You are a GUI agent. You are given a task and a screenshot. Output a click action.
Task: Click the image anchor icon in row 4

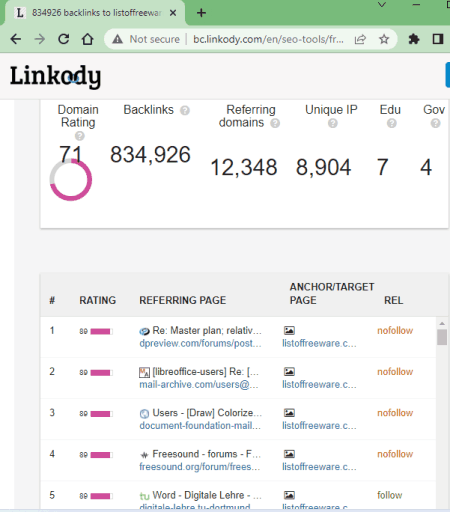(289, 454)
